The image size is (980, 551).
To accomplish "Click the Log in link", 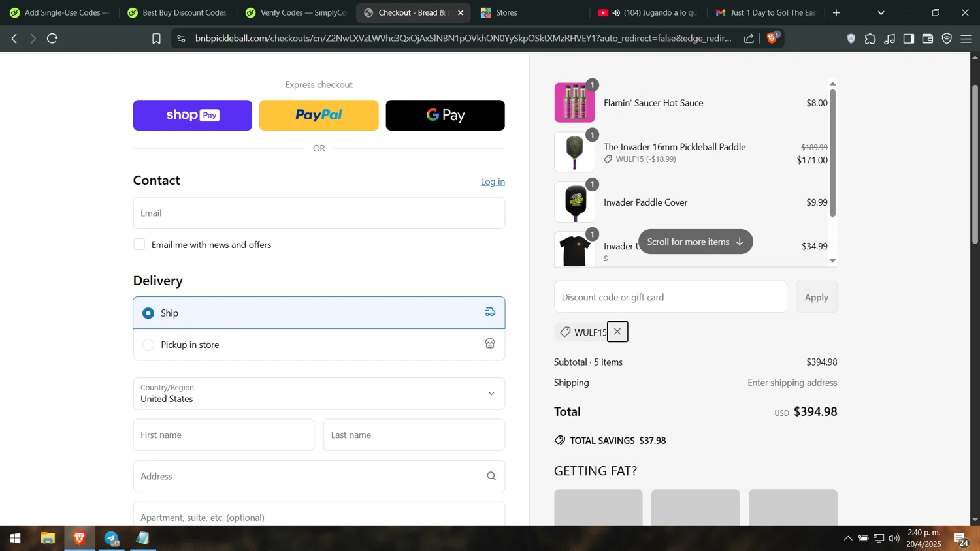I will (x=493, y=181).
